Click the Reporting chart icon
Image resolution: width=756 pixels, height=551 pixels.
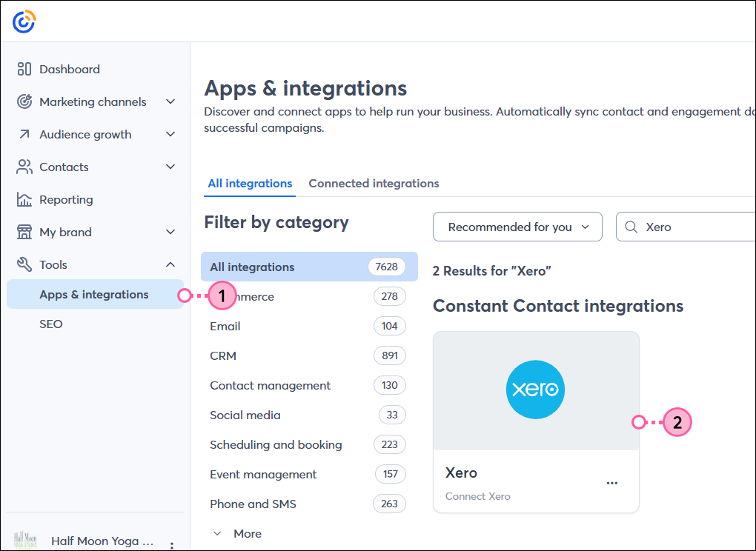24,199
